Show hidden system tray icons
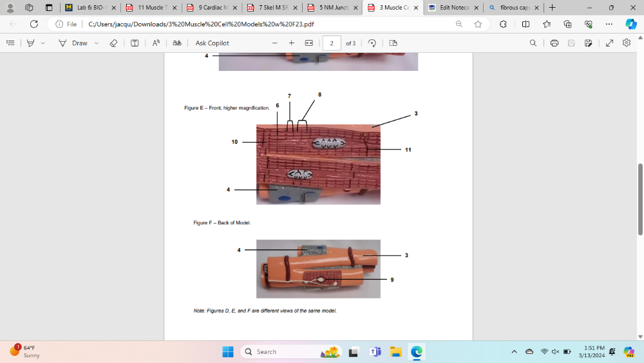Viewport: 644px width, 363px height. (513, 351)
